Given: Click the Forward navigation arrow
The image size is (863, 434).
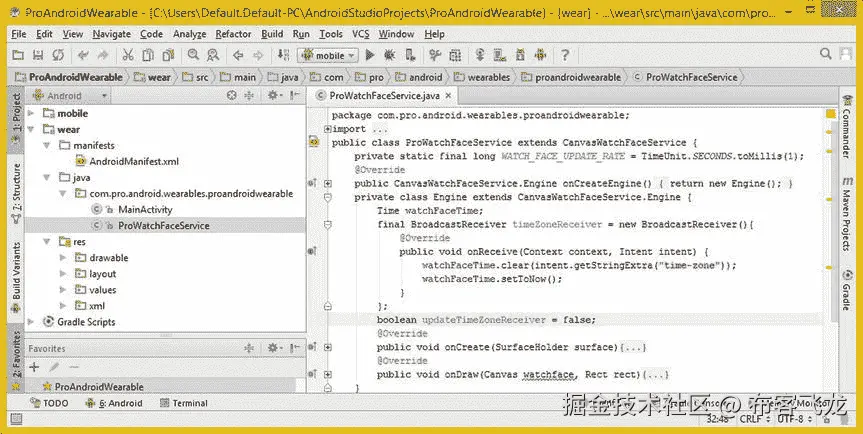Looking at the screenshot, I should point(258,55).
